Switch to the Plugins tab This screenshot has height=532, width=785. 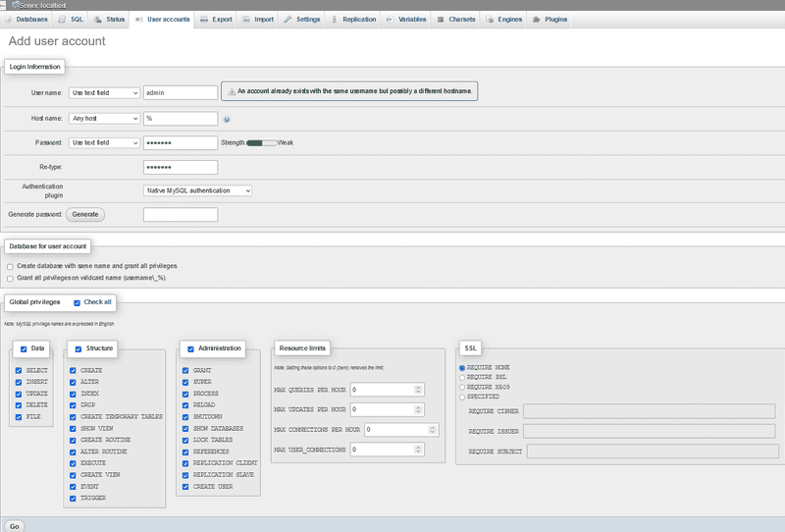point(549,20)
